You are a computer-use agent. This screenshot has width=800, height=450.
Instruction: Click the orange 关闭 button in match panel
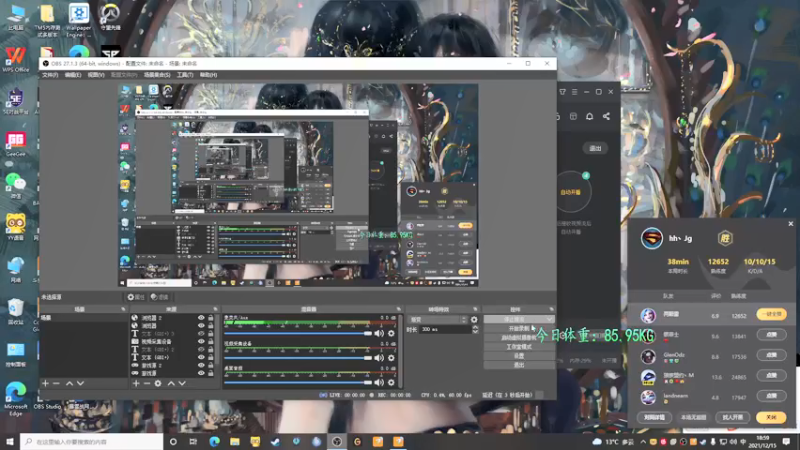click(770, 416)
